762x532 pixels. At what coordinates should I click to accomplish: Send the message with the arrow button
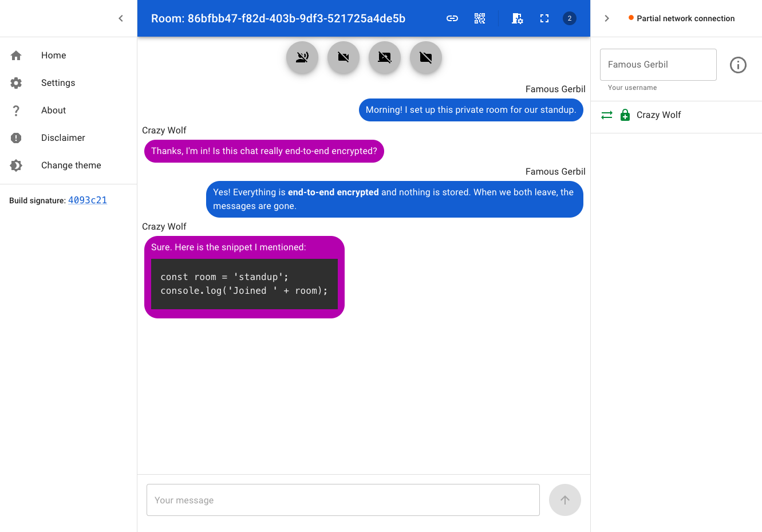click(565, 500)
